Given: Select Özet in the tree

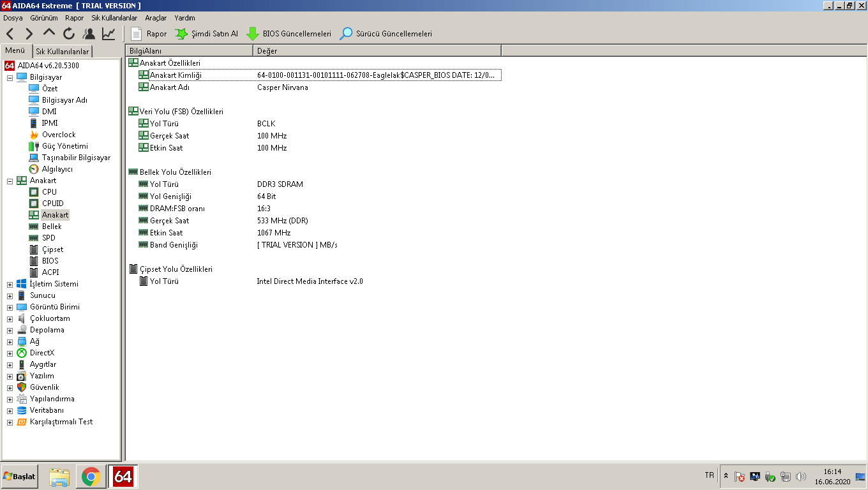Looking at the screenshot, I should point(50,89).
